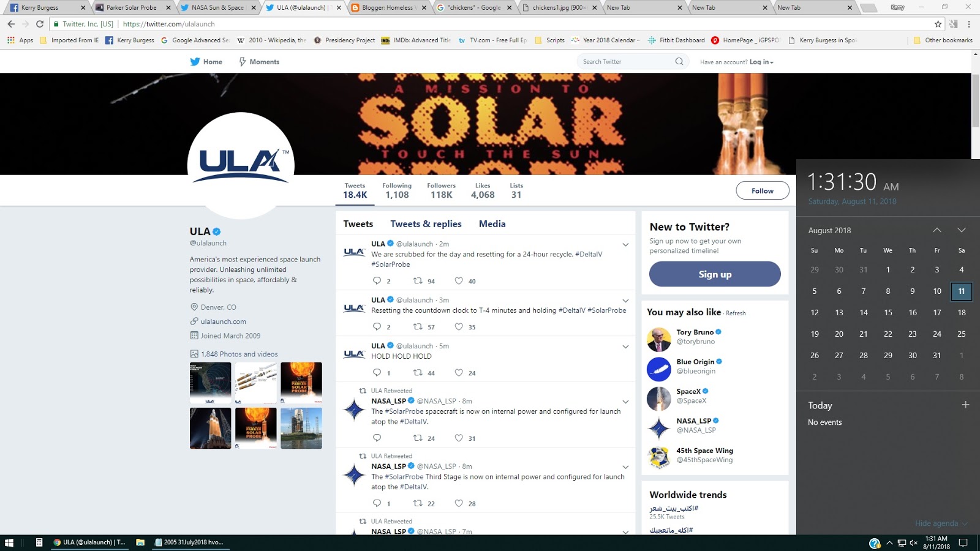Screen dimensions: 980x551
Task: Reply to the scrubbed-for-the-day tweet
Action: coord(377,281)
